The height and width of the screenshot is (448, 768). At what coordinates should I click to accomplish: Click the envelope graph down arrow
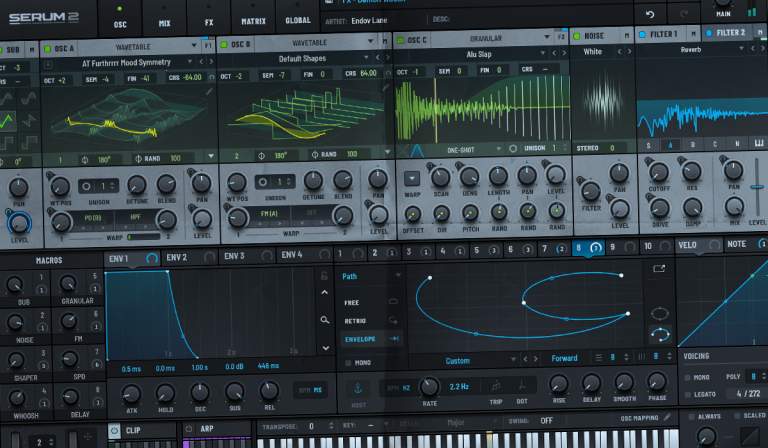click(325, 348)
